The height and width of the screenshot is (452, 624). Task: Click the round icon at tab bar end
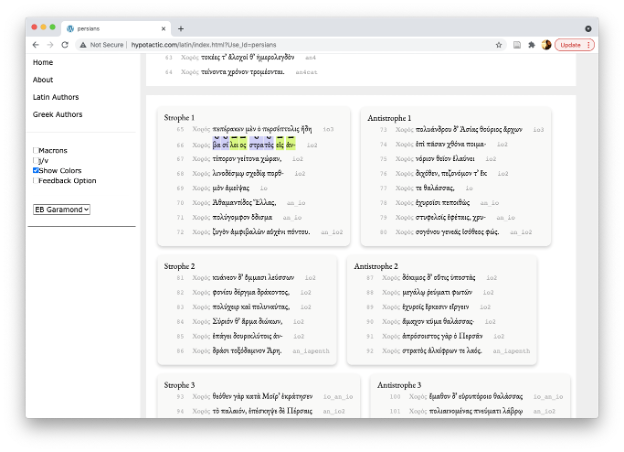588,29
